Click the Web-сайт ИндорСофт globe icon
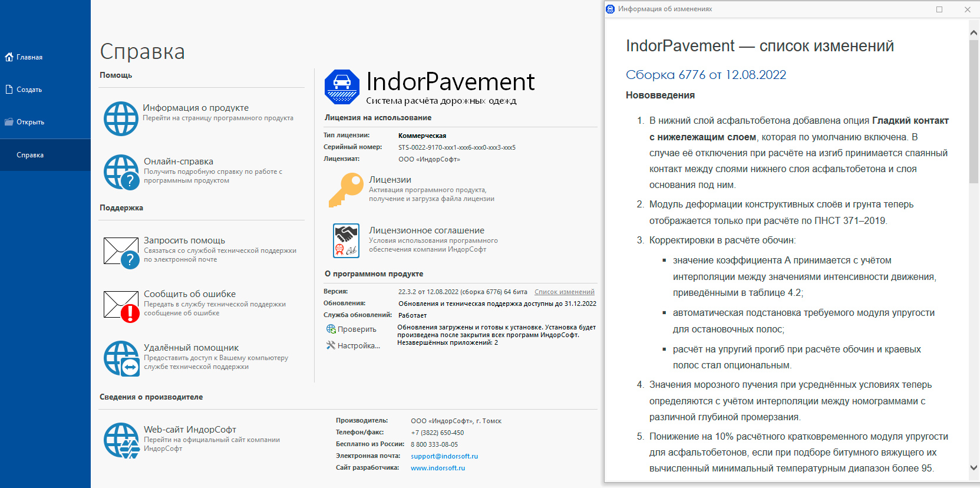 tap(121, 440)
